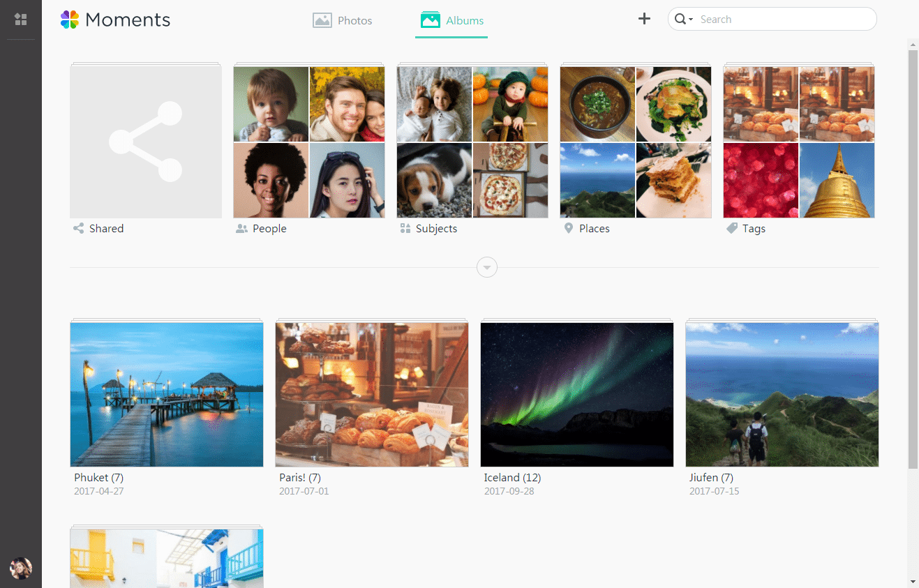The width and height of the screenshot is (919, 588).
Task: Click the Paris! (7) album title
Action: pyautogui.click(x=300, y=478)
